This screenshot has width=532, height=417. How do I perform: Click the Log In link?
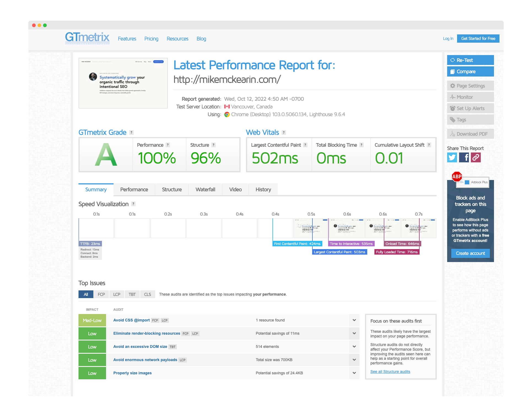[x=448, y=39]
